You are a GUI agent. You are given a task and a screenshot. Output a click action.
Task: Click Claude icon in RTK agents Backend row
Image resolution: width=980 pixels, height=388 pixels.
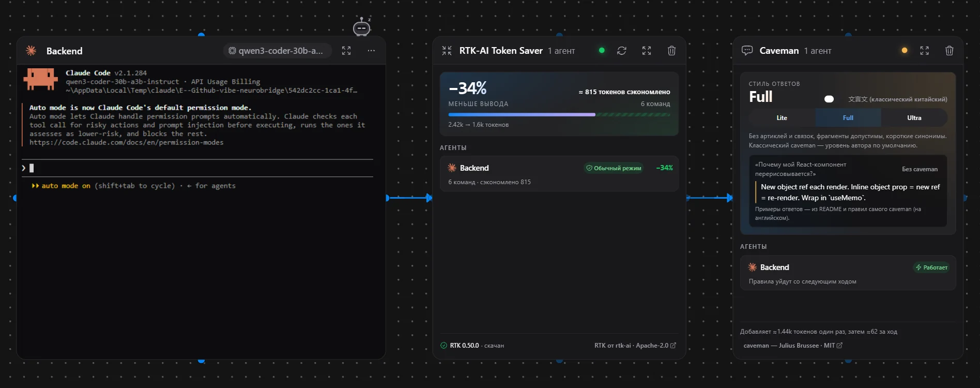(452, 168)
